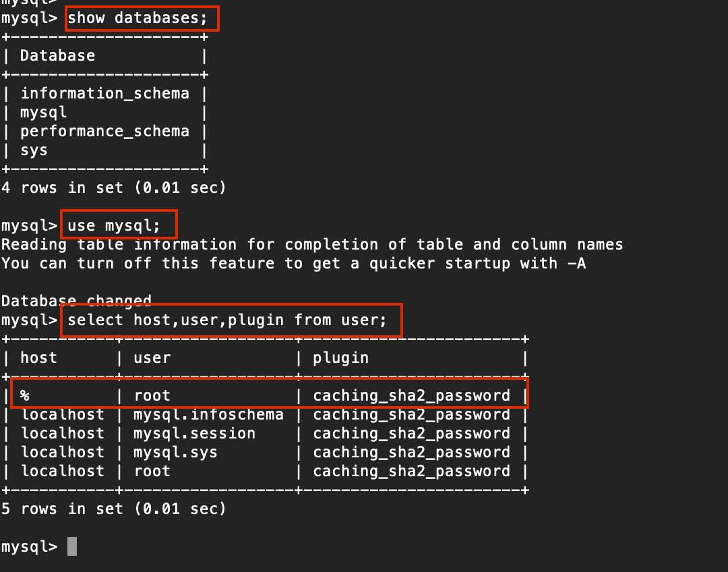Click the "select host,user,plugin from user;" query
Screen dimensions: 728x572
(x=227, y=320)
